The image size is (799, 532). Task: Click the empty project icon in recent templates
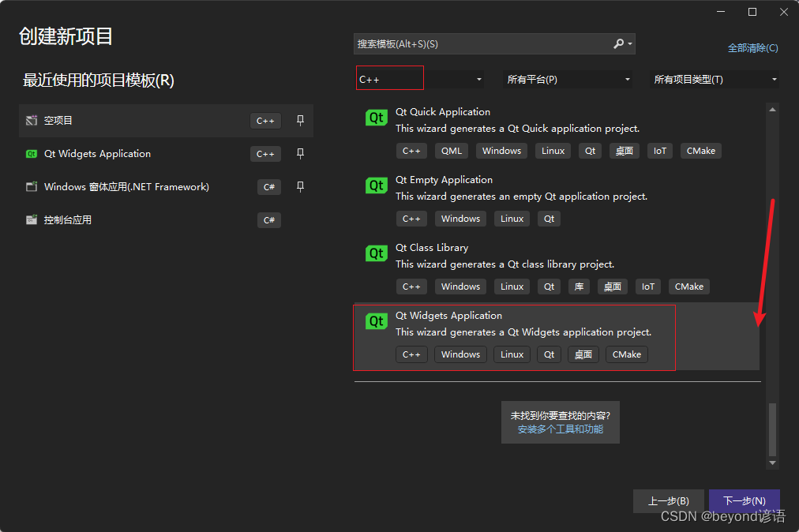tap(32, 121)
